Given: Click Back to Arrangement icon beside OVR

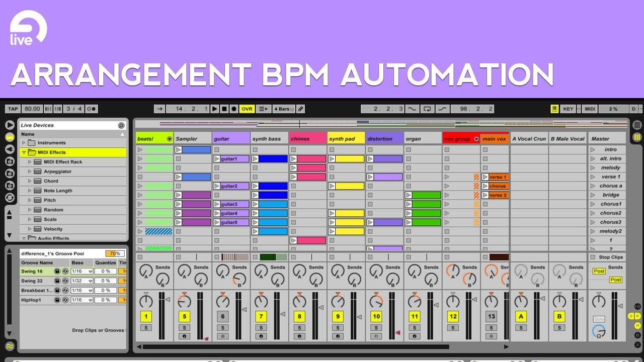Looking at the screenshot, I should 264,109.
